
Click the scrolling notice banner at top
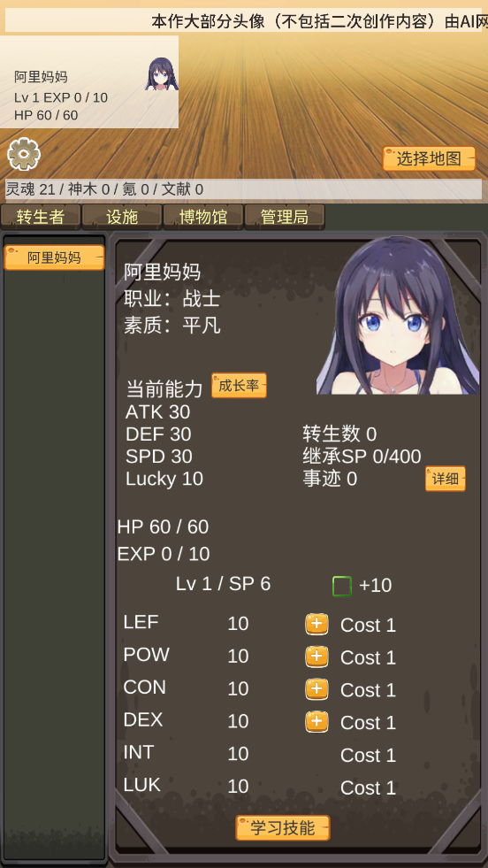(243, 20)
